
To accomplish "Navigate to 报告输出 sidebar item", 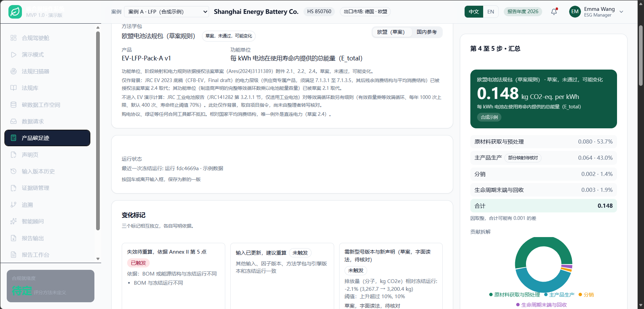I will (x=47, y=238).
